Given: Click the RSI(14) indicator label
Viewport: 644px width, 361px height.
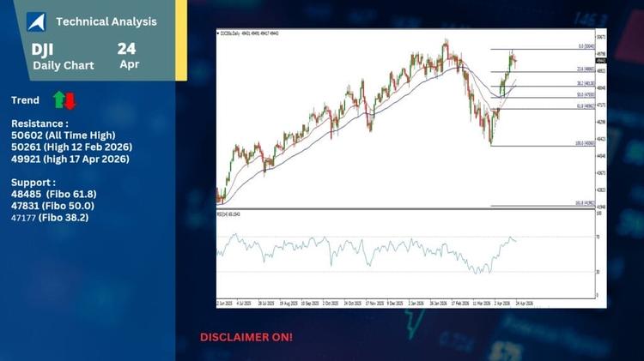Looking at the screenshot, I should (229, 214).
